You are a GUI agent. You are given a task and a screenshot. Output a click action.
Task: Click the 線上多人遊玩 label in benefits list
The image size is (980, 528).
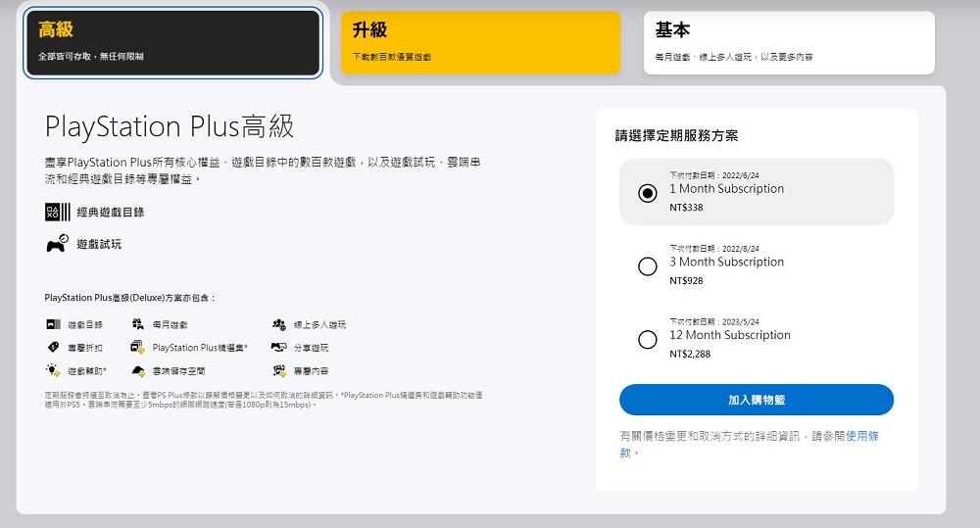click(320, 325)
